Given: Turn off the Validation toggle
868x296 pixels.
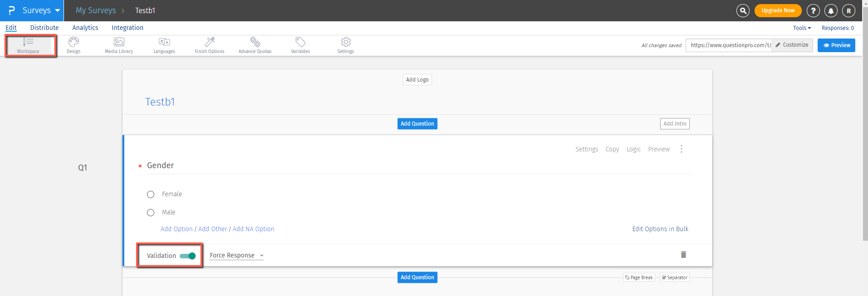Looking at the screenshot, I should pos(188,256).
